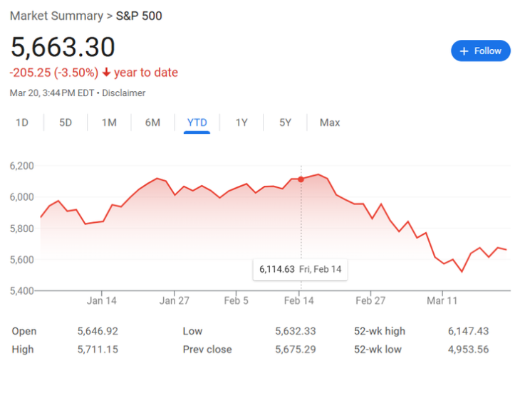Screen dimensions: 525x420
Task: Click the 6,200 y-axis label
Action: (x=22, y=166)
